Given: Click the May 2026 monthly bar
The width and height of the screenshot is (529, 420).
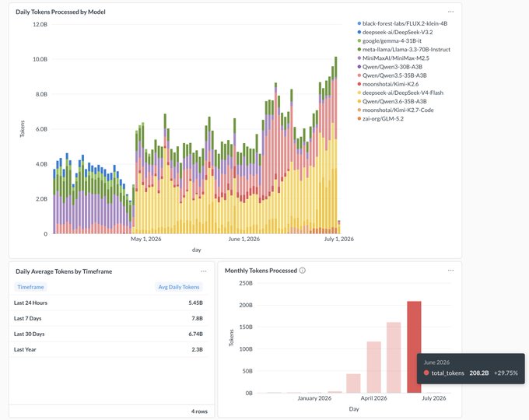Looking at the screenshot, I should click(394, 358).
